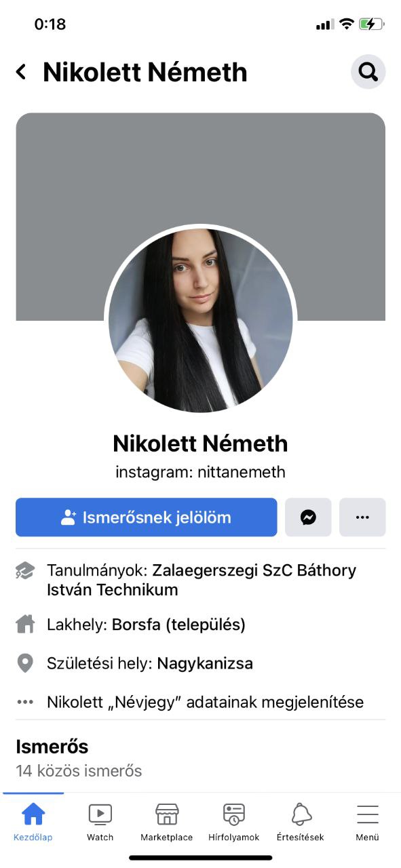
Task: Open the 14 közös ismerős list
Action: tap(79, 771)
